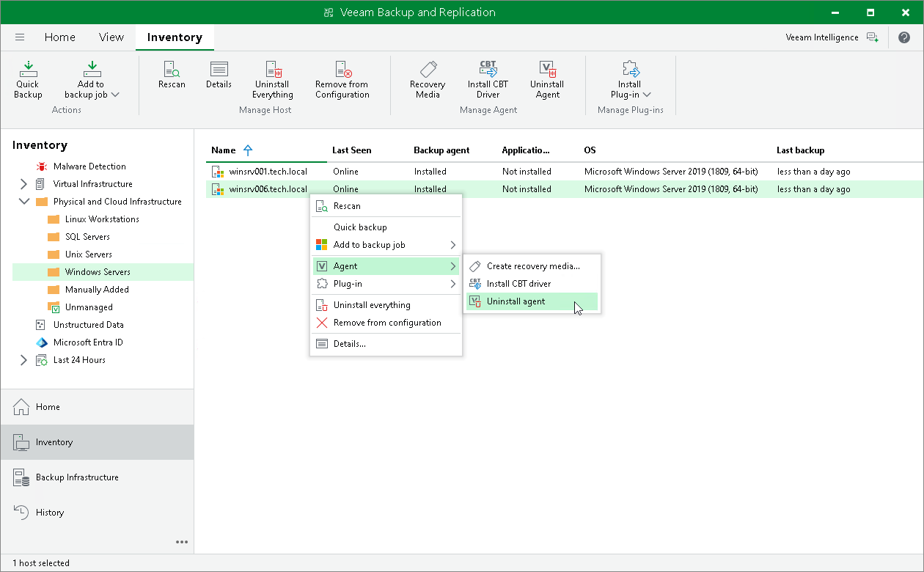Open the hamburger main menu

pos(20,37)
